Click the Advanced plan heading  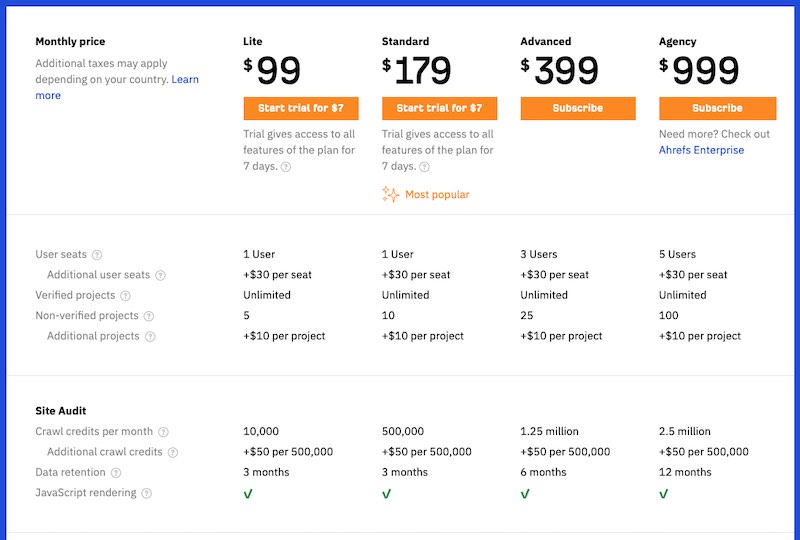[x=546, y=41]
